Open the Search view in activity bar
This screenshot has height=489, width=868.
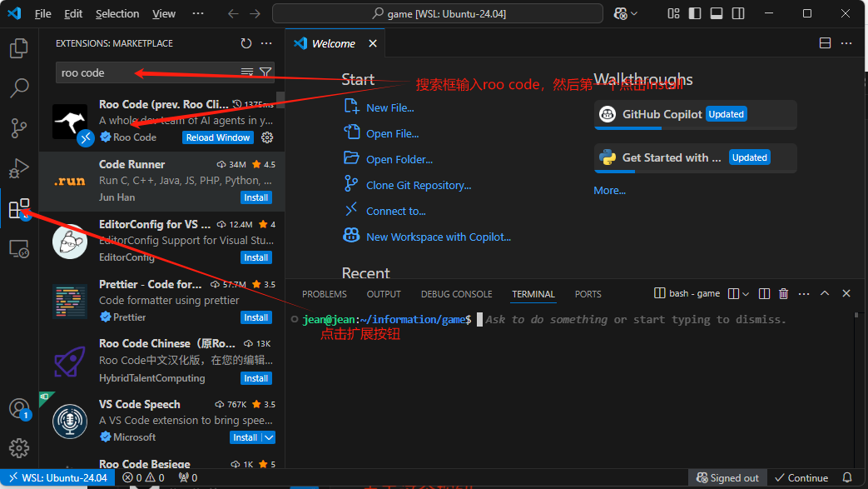(x=19, y=87)
